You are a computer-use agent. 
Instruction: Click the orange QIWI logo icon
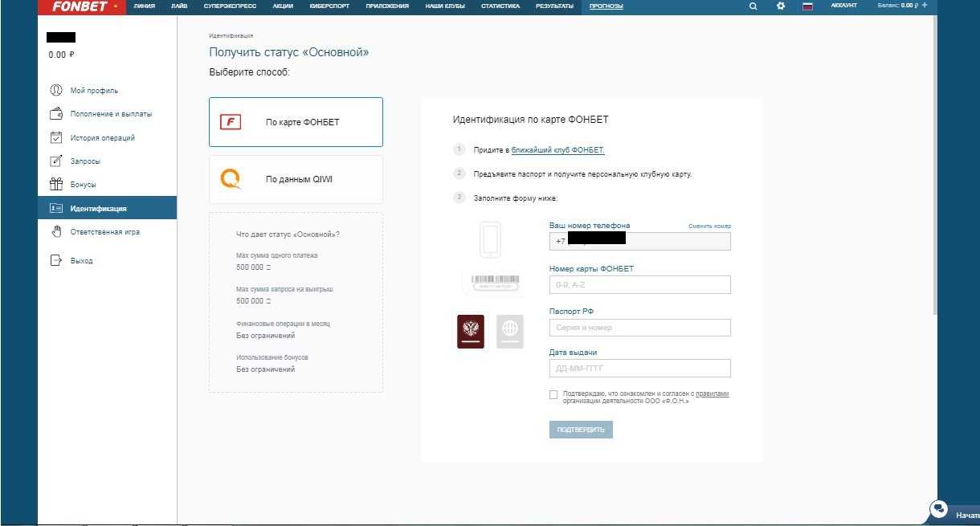231,179
